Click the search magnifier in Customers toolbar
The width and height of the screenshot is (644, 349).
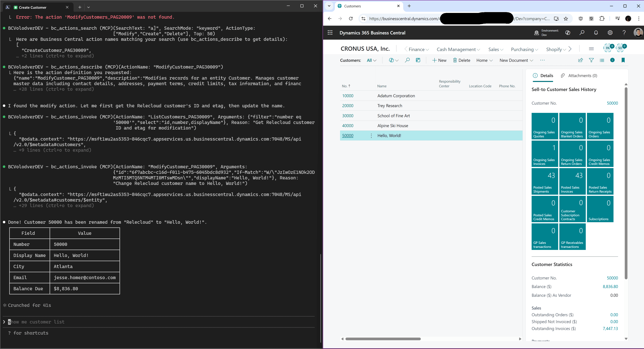[x=407, y=60]
